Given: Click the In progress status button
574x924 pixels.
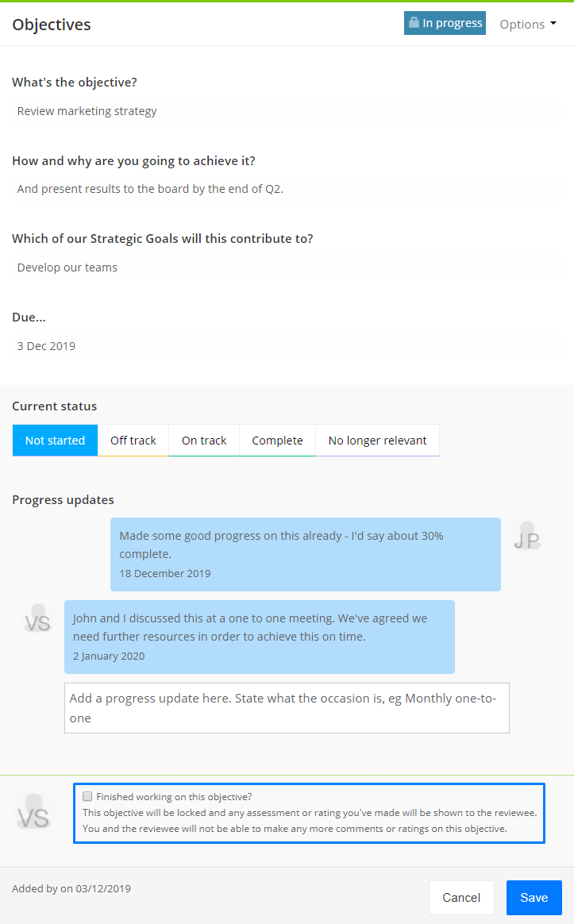Looking at the screenshot, I should pyautogui.click(x=445, y=23).
